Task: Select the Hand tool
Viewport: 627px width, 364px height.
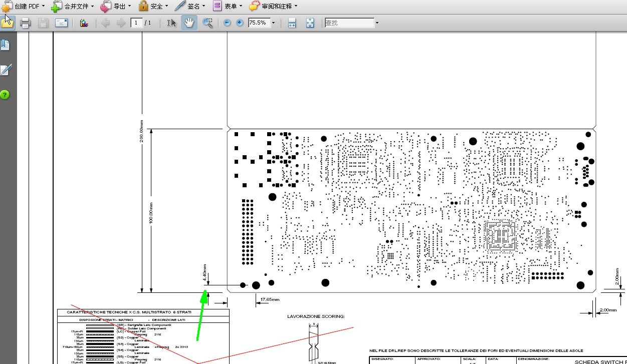Action: click(189, 23)
